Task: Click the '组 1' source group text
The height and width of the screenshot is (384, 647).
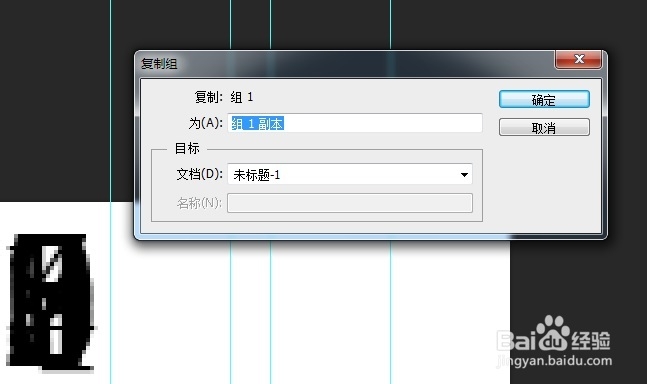Action: (242, 97)
